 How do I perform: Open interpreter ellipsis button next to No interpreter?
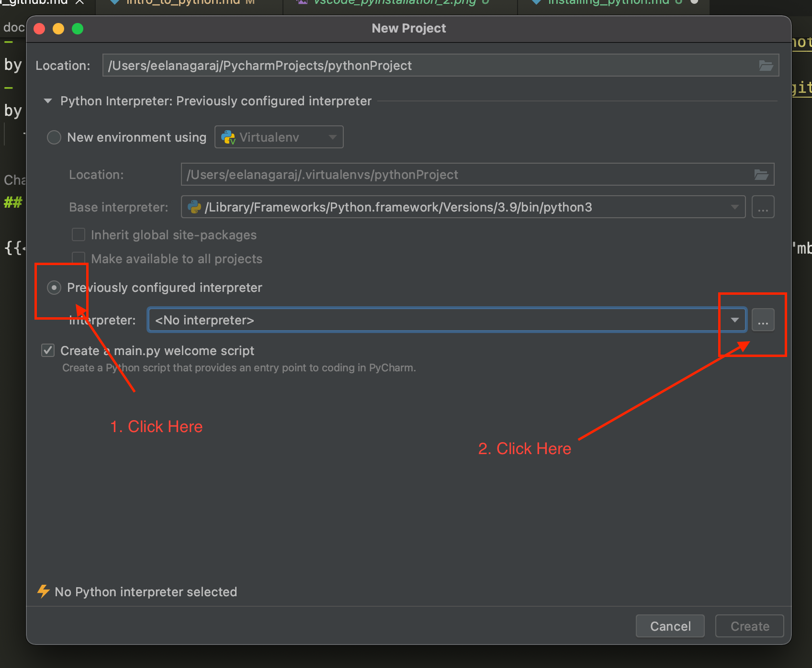pos(763,320)
